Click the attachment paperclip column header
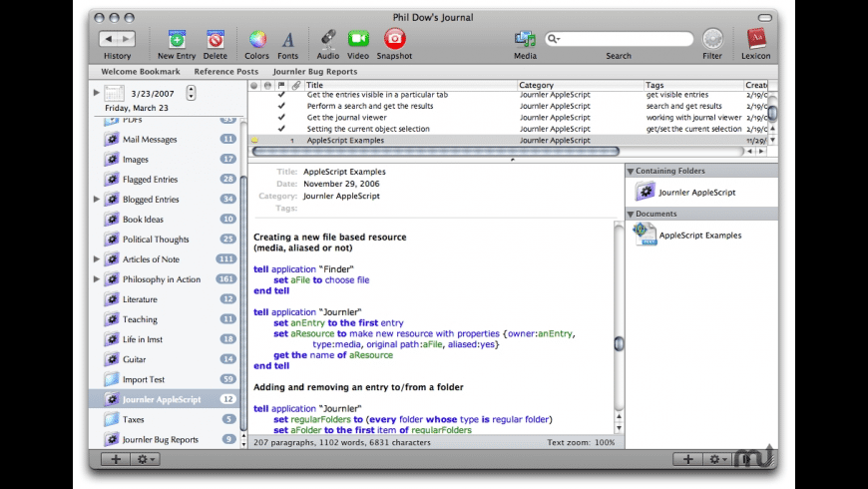The image size is (868, 489). pos(295,85)
